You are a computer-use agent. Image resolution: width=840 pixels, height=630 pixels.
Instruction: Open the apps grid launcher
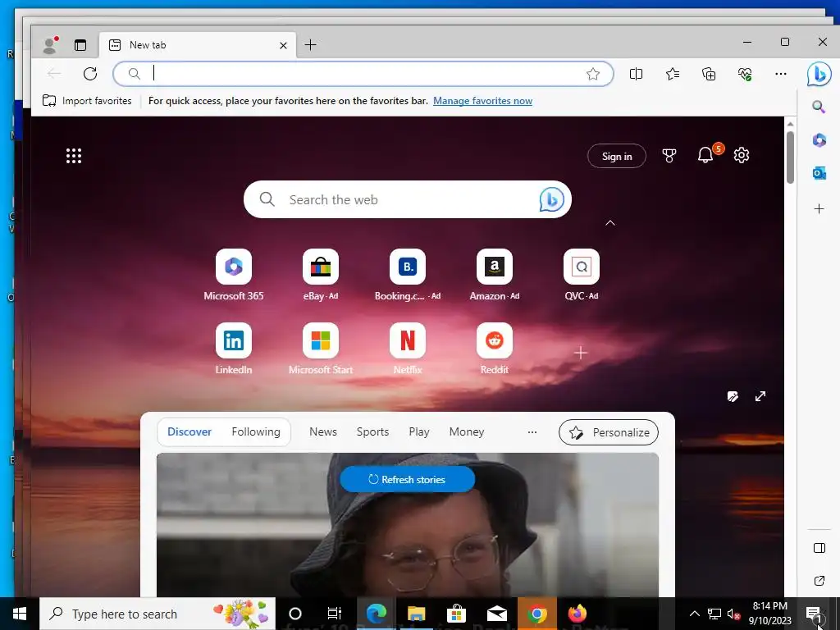(74, 156)
